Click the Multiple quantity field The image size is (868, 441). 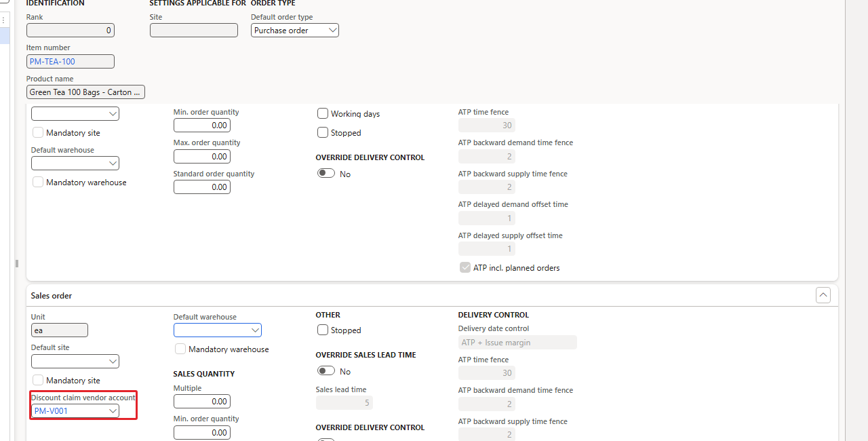(202, 402)
